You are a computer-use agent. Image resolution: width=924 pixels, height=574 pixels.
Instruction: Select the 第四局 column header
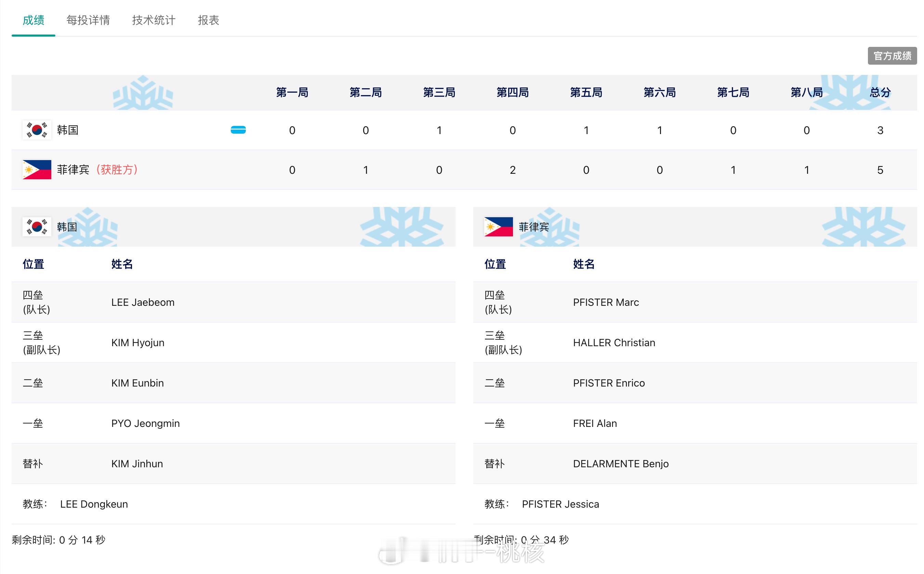513,92
